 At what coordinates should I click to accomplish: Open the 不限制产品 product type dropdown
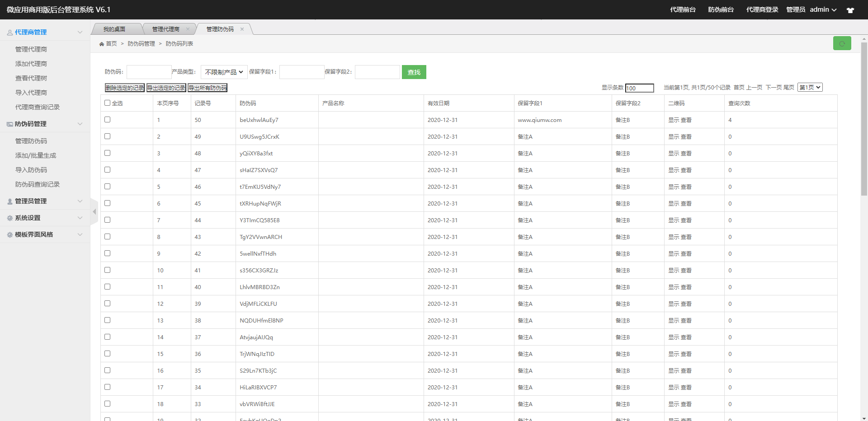(224, 72)
